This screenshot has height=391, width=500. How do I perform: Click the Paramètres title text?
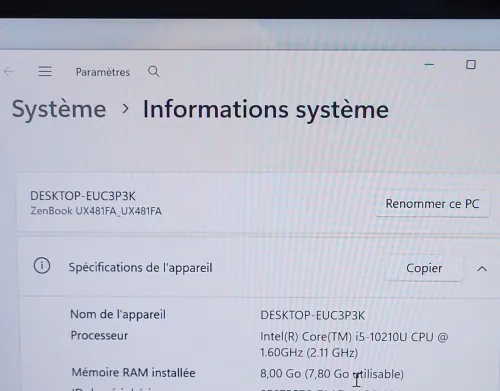click(103, 72)
